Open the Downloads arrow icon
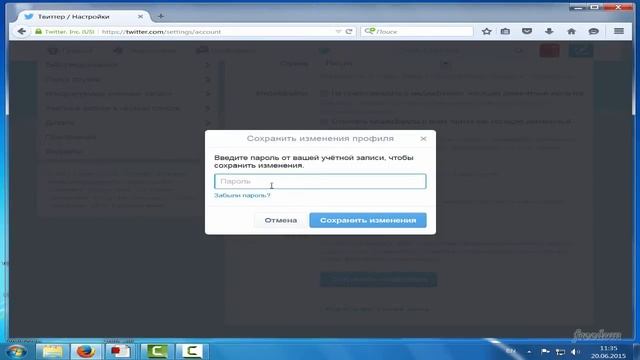640x360 pixels. pyautogui.click(x=549, y=31)
